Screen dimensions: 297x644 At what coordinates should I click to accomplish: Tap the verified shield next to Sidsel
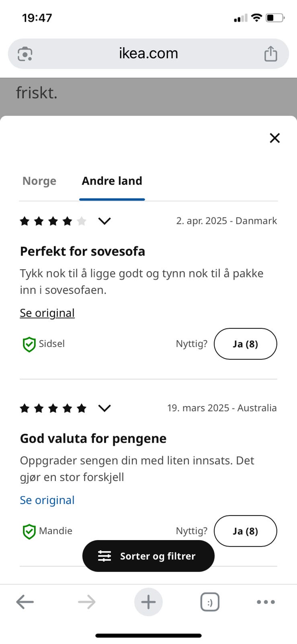(x=29, y=344)
